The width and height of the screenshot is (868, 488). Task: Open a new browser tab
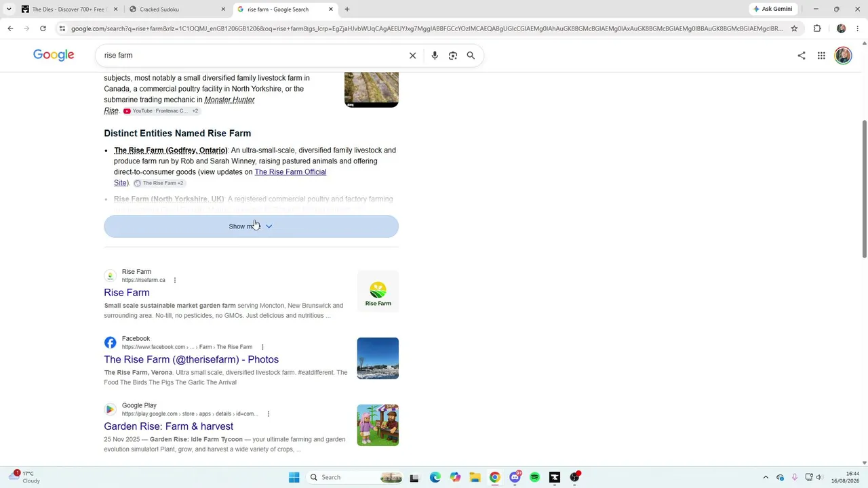(347, 9)
